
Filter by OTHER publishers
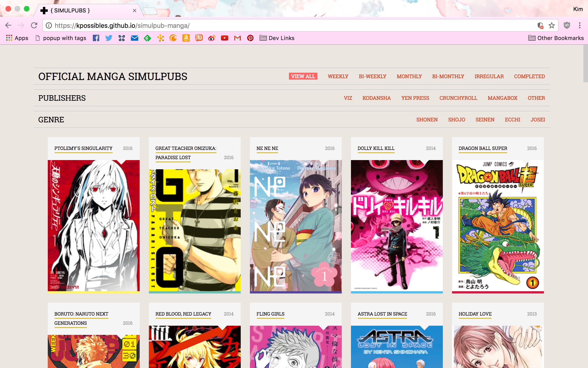536,98
